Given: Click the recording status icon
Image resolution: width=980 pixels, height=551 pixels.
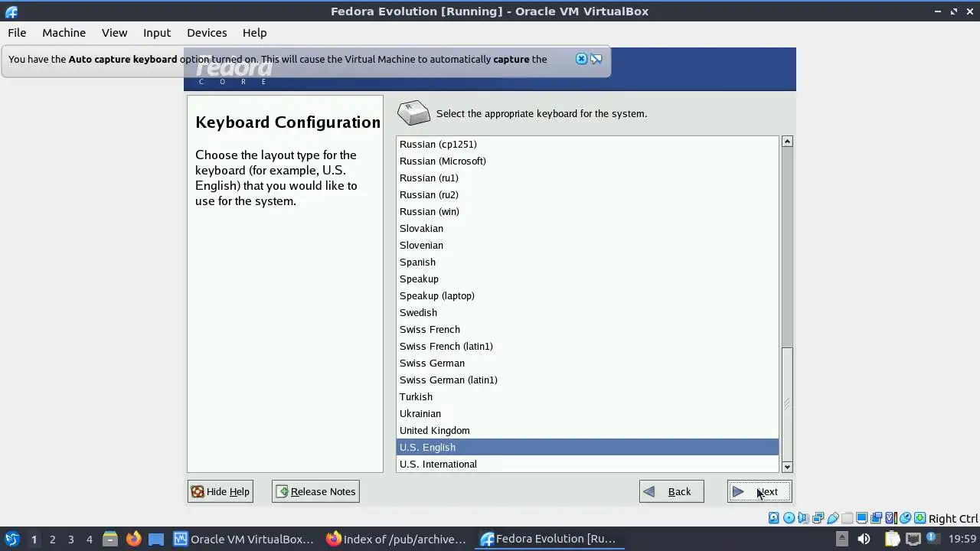Looking at the screenshot, I should coord(876,518).
